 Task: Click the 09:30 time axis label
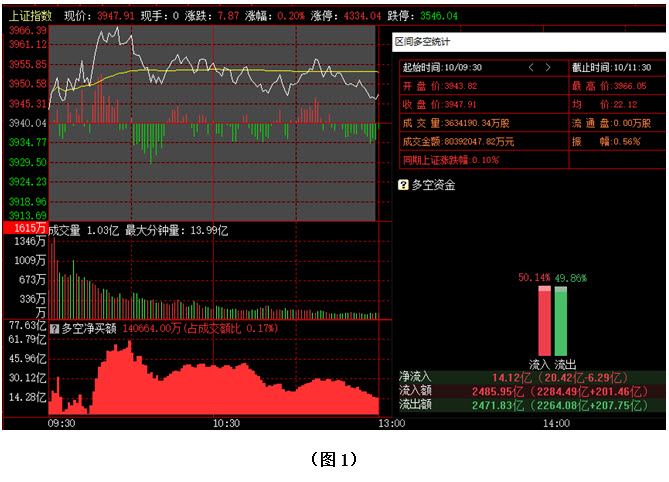[61, 424]
